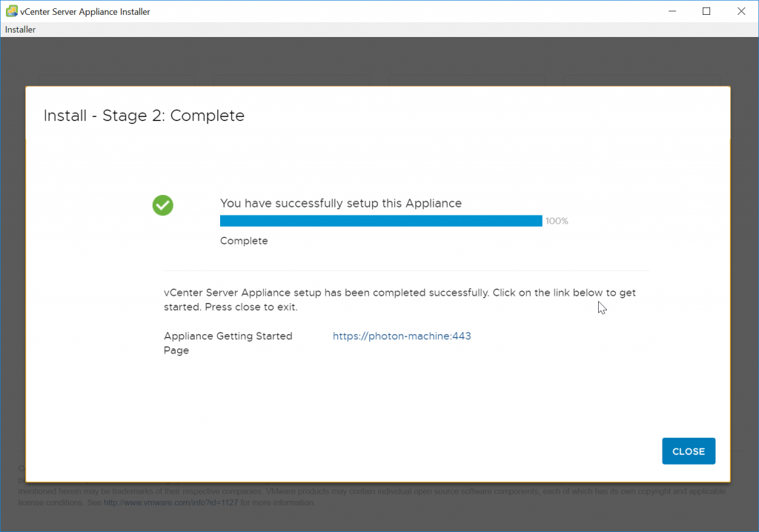Click the CLOSE button in the dialog

tap(689, 451)
